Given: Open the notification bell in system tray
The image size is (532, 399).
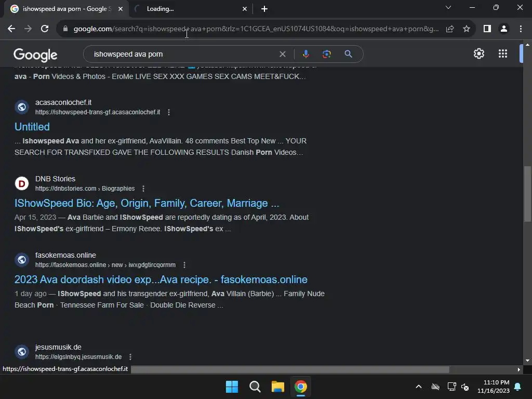Looking at the screenshot, I should 518,387.
